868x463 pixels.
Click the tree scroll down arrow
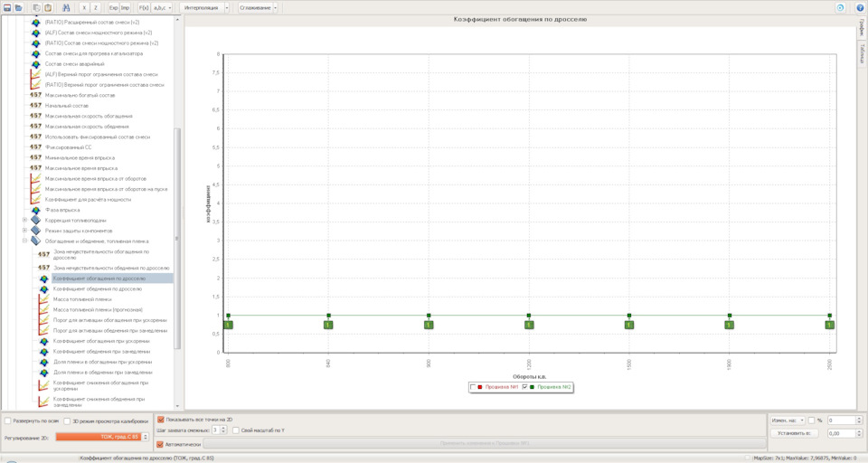click(177, 406)
